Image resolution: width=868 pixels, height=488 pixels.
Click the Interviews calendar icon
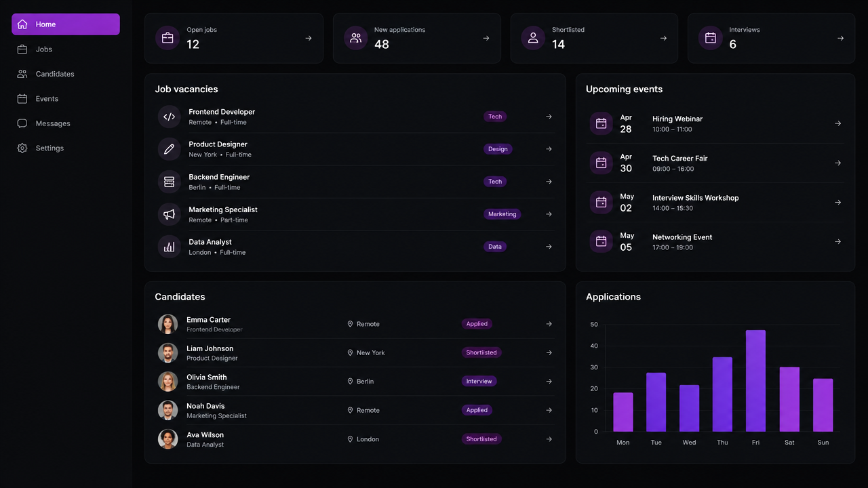pos(711,38)
